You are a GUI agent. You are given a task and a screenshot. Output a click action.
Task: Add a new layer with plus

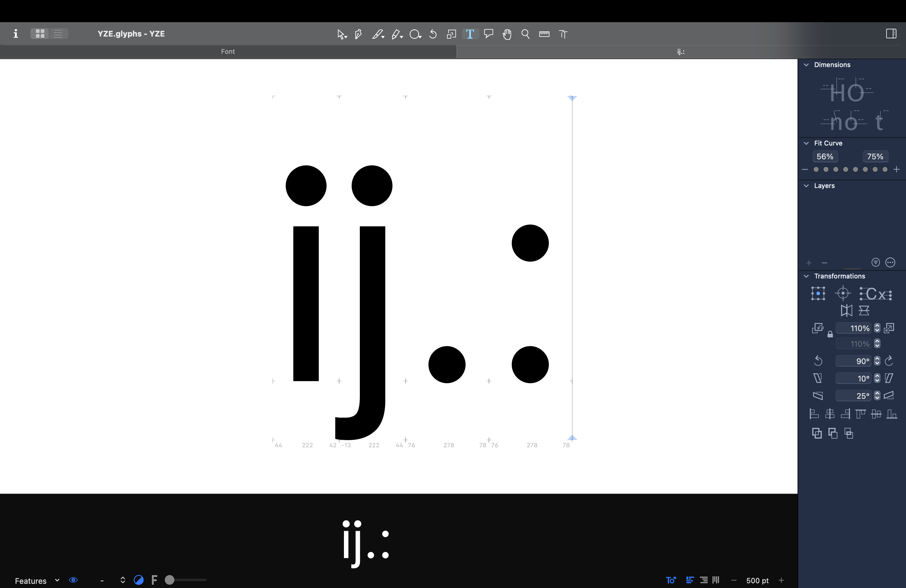tap(809, 263)
